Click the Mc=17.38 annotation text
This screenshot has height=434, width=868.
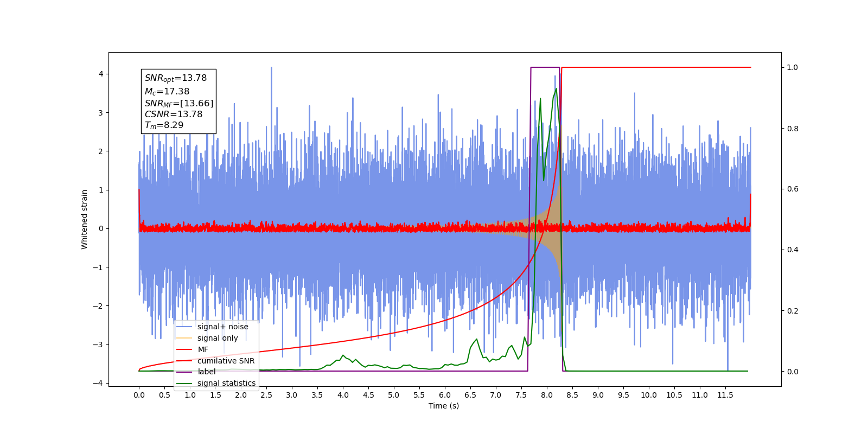[x=167, y=92]
